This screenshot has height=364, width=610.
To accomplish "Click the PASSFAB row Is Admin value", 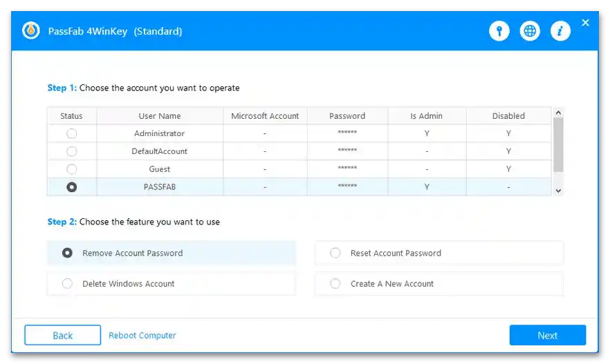I will (x=427, y=187).
